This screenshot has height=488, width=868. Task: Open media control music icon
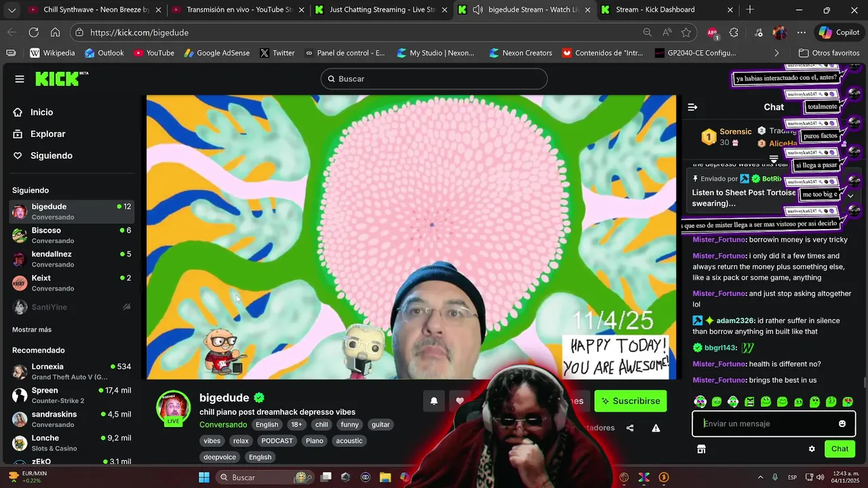(x=758, y=33)
